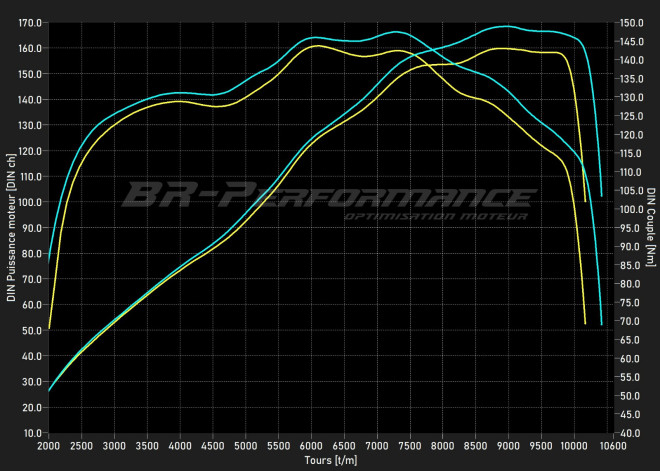Click 90.0 on the left power axis
This screenshot has width=660, height=471.
(x=32, y=227)
